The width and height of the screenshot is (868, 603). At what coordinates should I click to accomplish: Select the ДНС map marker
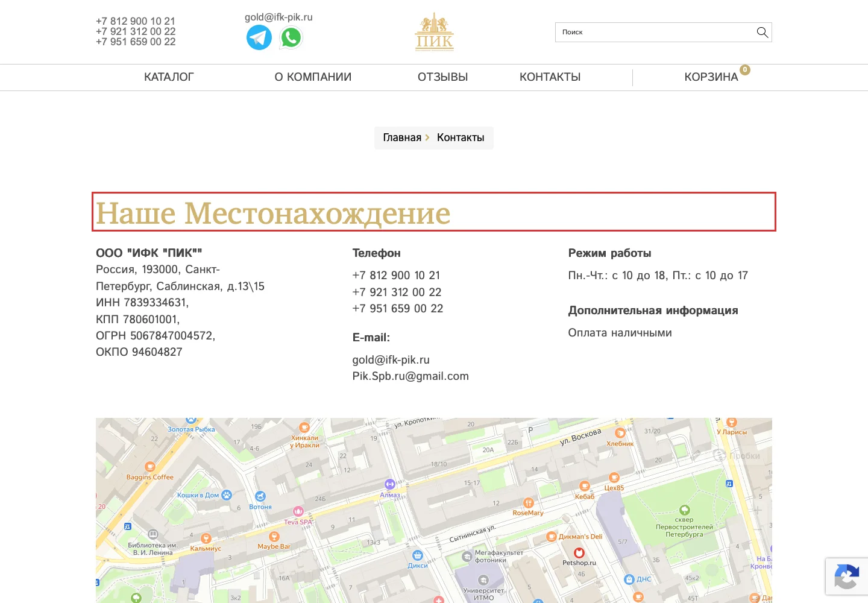(x=629, y=579)
